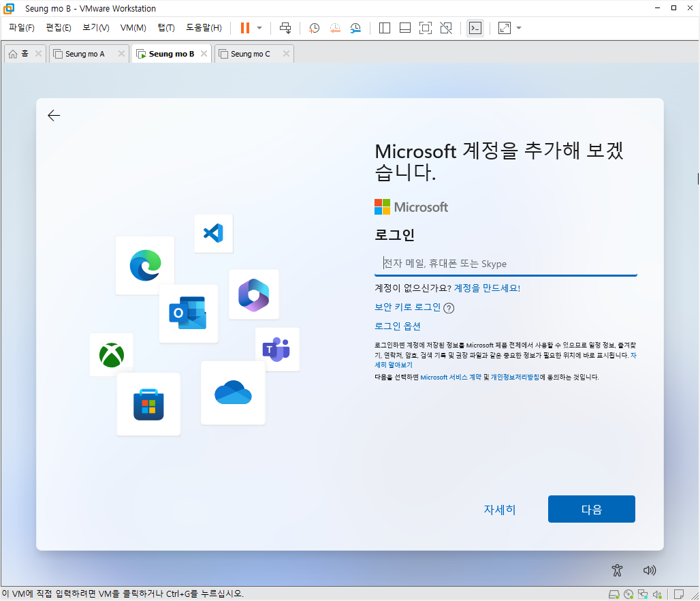Click the message log status icon
Viewport: 700px width, 601px height.
679,594
